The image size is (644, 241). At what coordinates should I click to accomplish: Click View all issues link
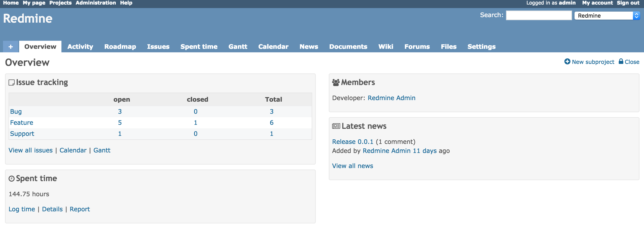coord(31,150)
